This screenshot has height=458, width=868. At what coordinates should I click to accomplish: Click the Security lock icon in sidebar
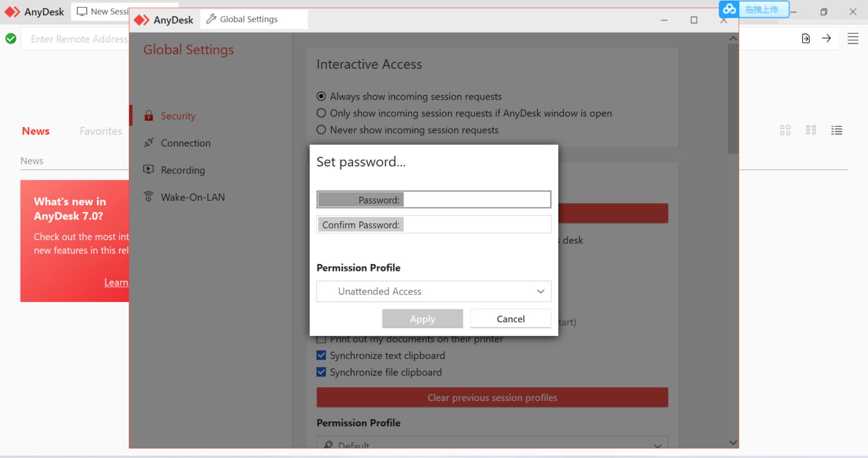(x=149, y=116)
